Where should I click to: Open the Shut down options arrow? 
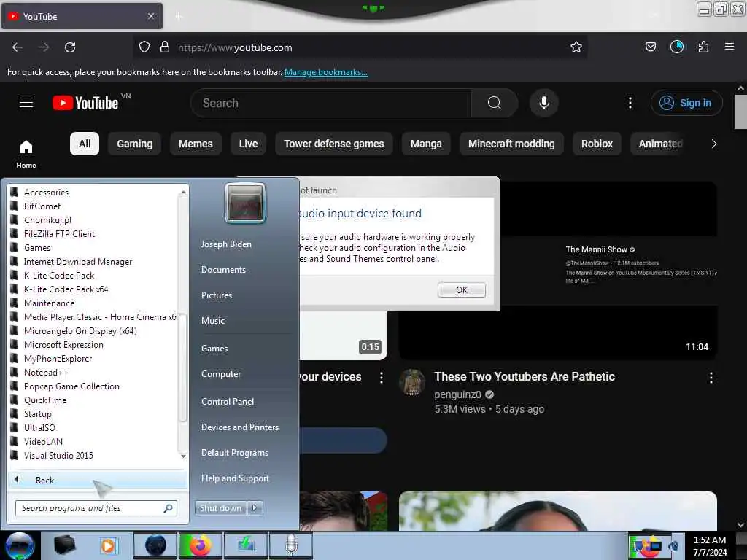[255, 508]
